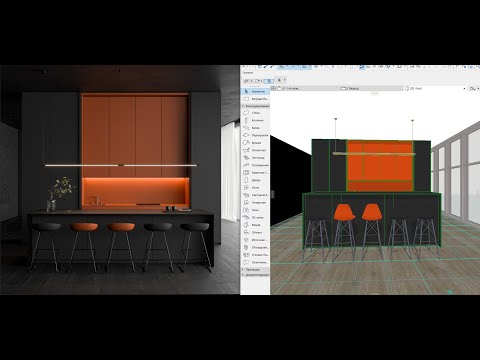Select the Lamp light source tool
The image size is (480, 360).
coord(255,240)
